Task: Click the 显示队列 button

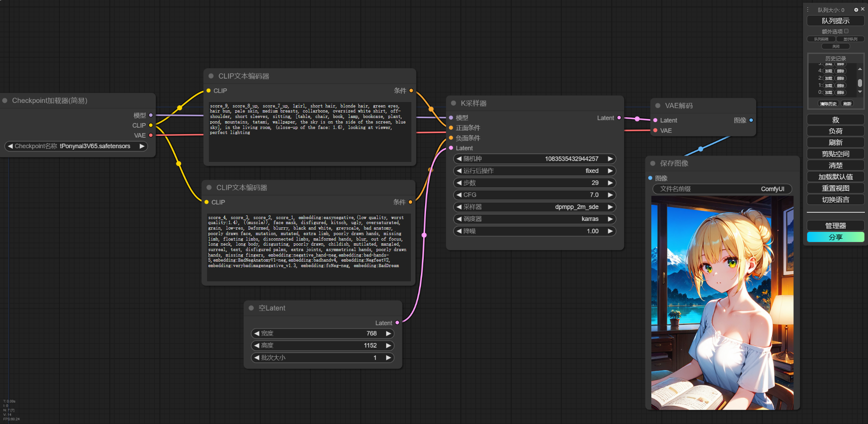Action: coord(850,39)
